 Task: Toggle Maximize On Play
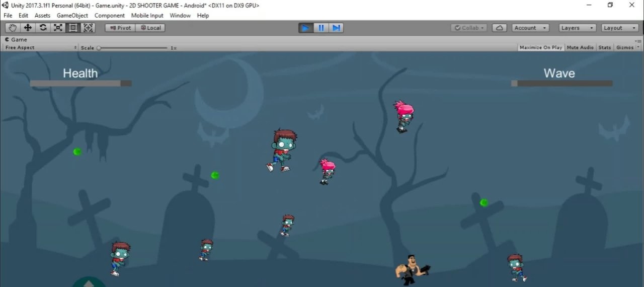[x=541, y=47]
